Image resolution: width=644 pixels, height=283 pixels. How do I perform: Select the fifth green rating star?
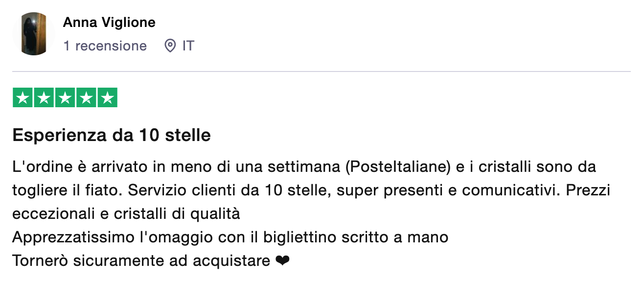click(107, 97)
